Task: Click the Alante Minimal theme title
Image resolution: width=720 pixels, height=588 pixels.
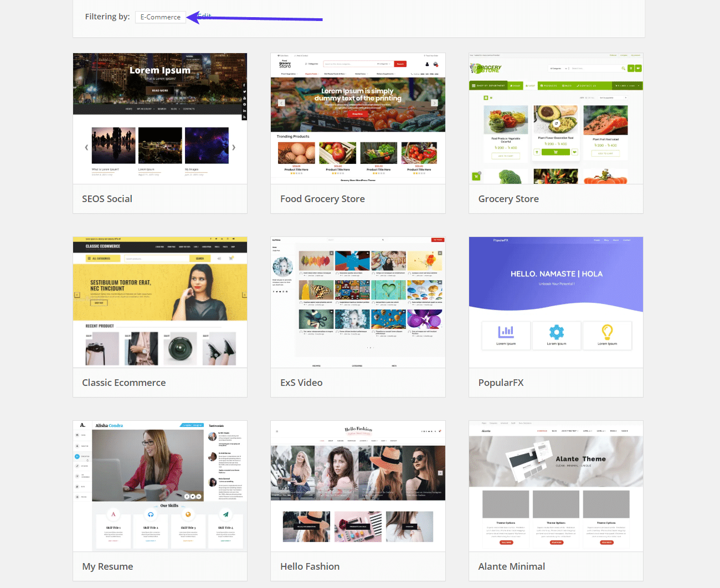Action: [511, 566]
